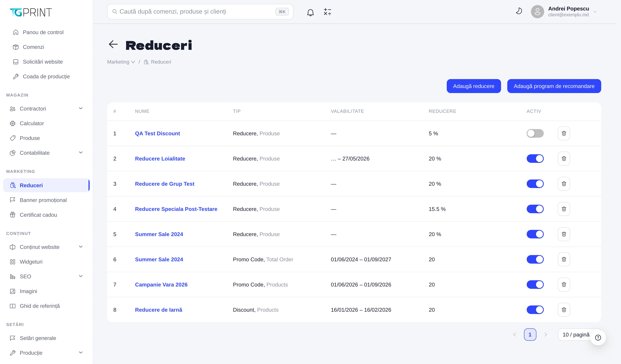Delete the Reducere de Grup Test row
Image resolution: width=621 pixels, height=364 pixels.
click(564, 184)
